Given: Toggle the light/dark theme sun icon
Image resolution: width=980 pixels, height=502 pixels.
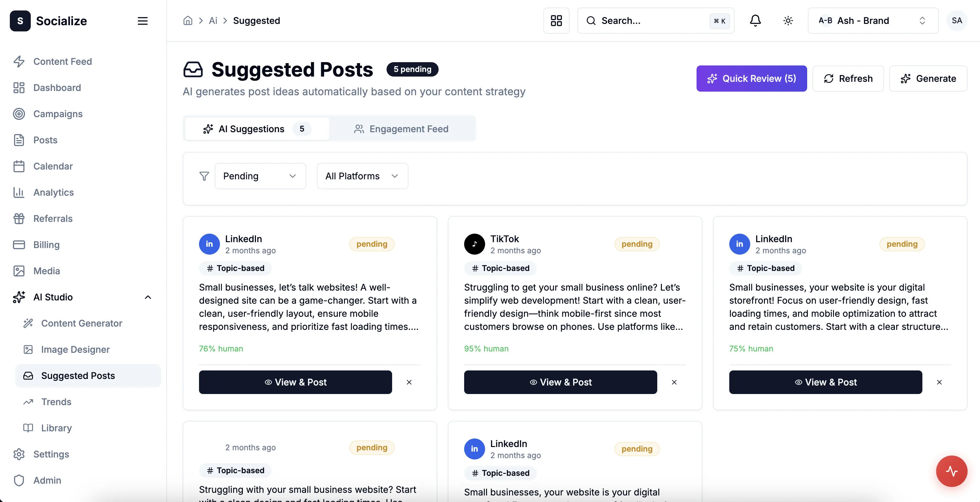Looking at the screenshot, I should [788, 21].
